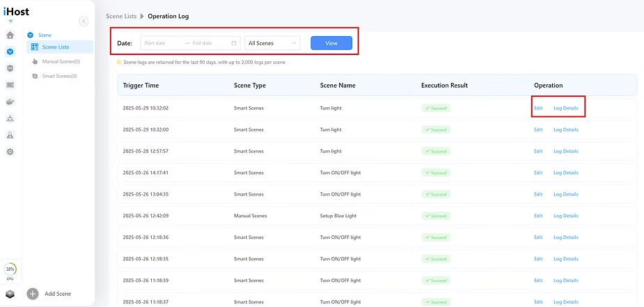
Task: Go to Scene Lists breadcrumb link
Action: (x=122, y=16)
